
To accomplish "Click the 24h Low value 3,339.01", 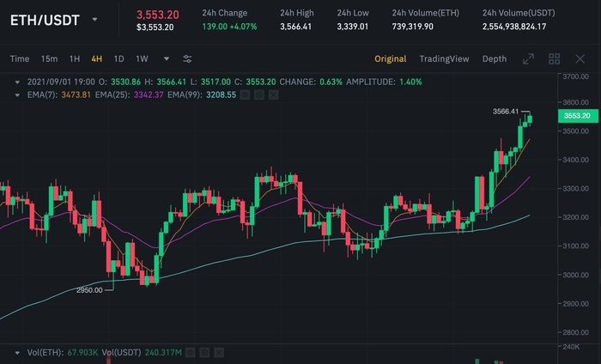I will point(352,27).
